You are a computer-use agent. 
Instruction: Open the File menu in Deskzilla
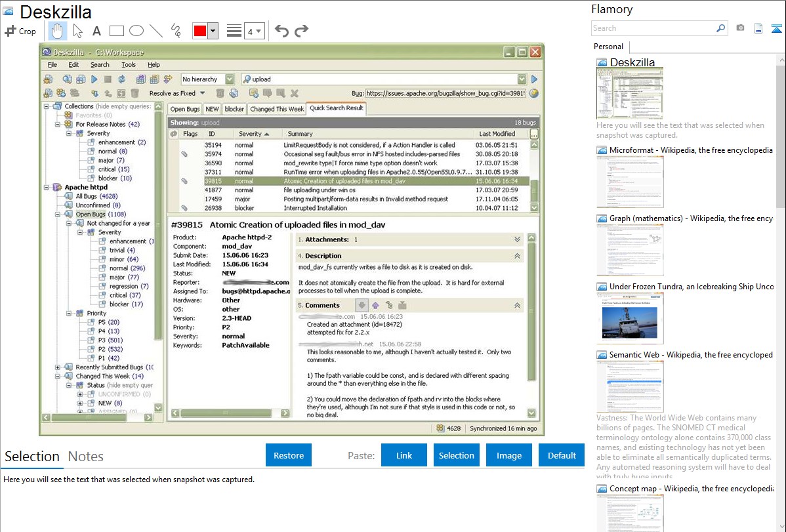click(52, 65)
